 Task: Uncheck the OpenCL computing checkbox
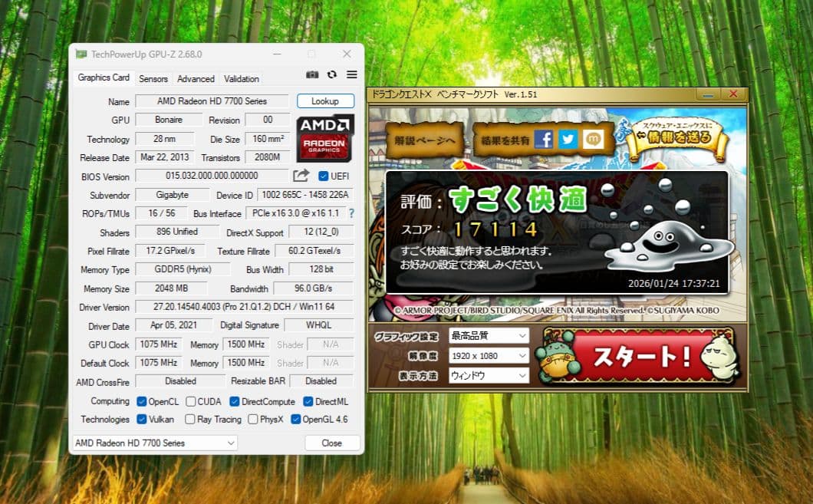click(x=141, y=400)
